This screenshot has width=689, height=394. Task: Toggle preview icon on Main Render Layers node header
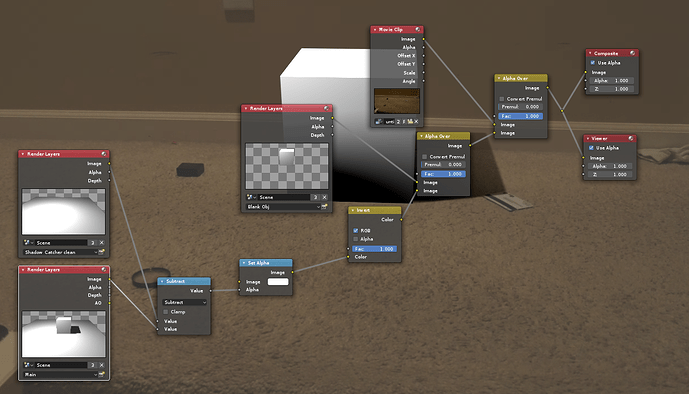point(104,269)
